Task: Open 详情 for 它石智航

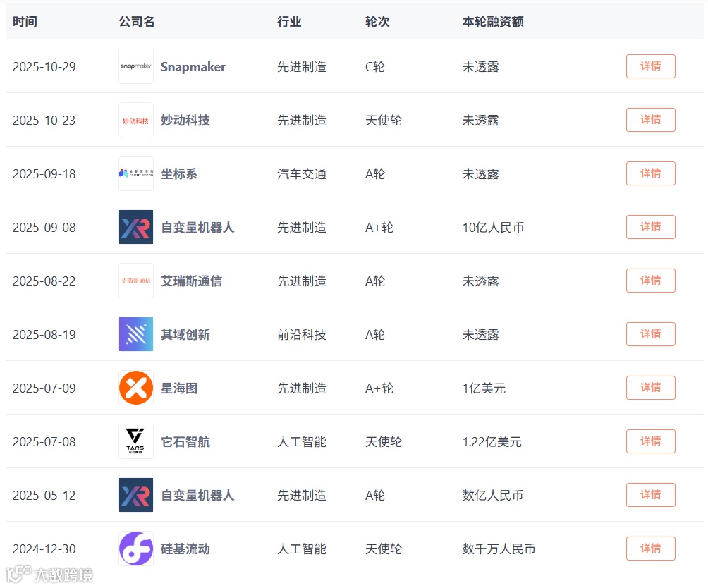Action: point(651,441)
